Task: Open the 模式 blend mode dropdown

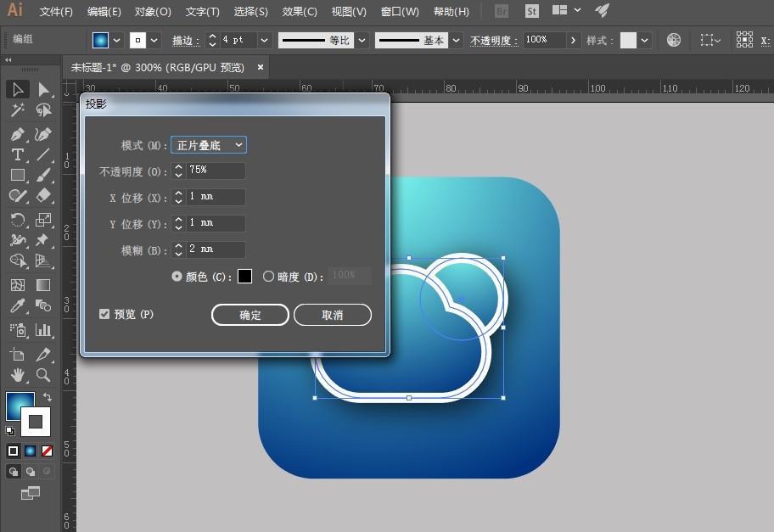Action: pyautogui.click(x=208, y=145)
